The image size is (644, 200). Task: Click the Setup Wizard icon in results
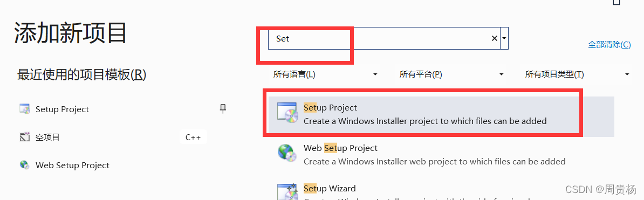287,191
